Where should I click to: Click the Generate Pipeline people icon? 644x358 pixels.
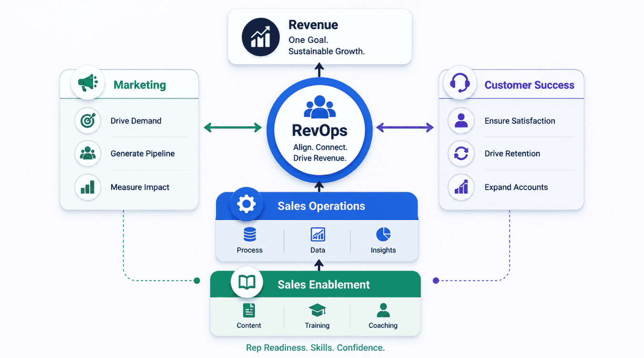[88, 153]
